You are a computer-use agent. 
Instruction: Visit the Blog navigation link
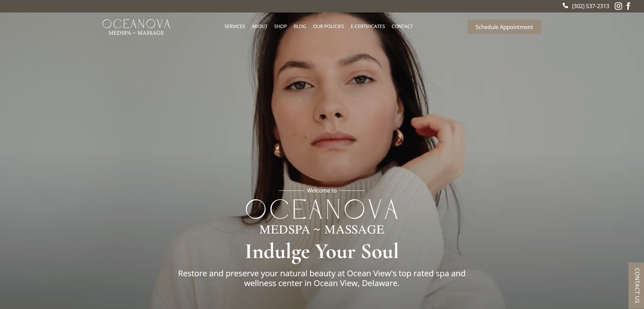[x=300, y=26]
